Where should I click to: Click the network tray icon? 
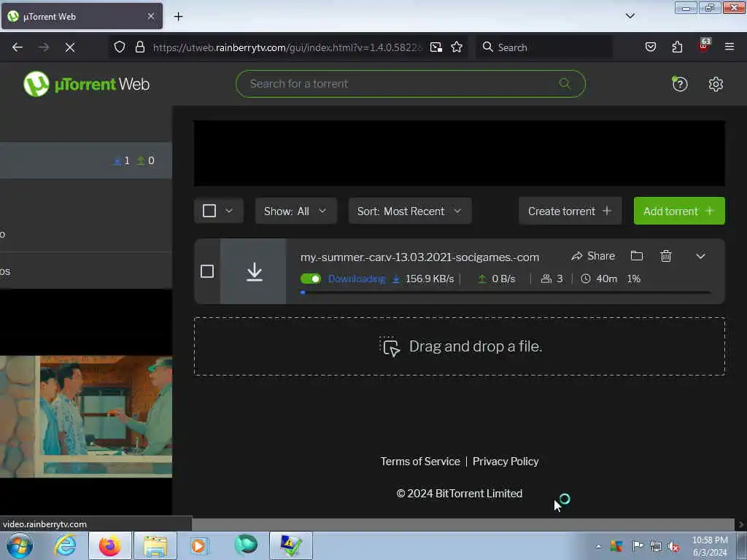[656, 546]
